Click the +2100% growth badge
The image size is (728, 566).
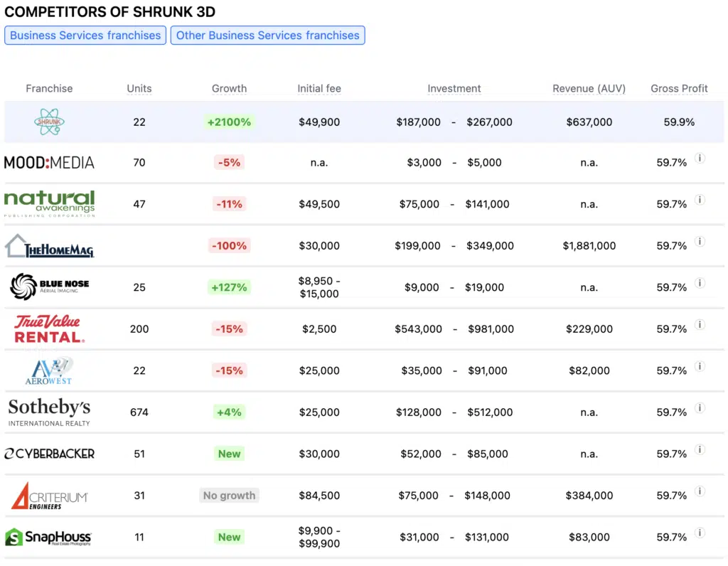pyautogui.click(x=229, y=122)
